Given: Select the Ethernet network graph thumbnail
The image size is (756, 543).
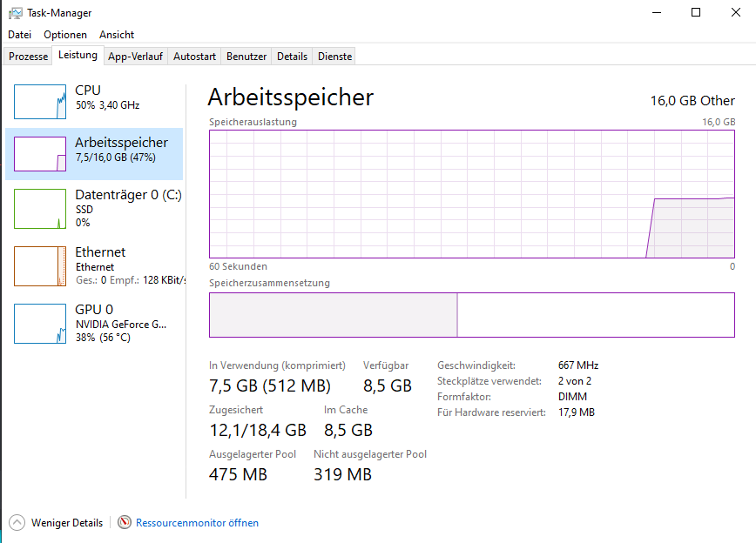Looking at the screenshot, I should (x=40, y=266).
